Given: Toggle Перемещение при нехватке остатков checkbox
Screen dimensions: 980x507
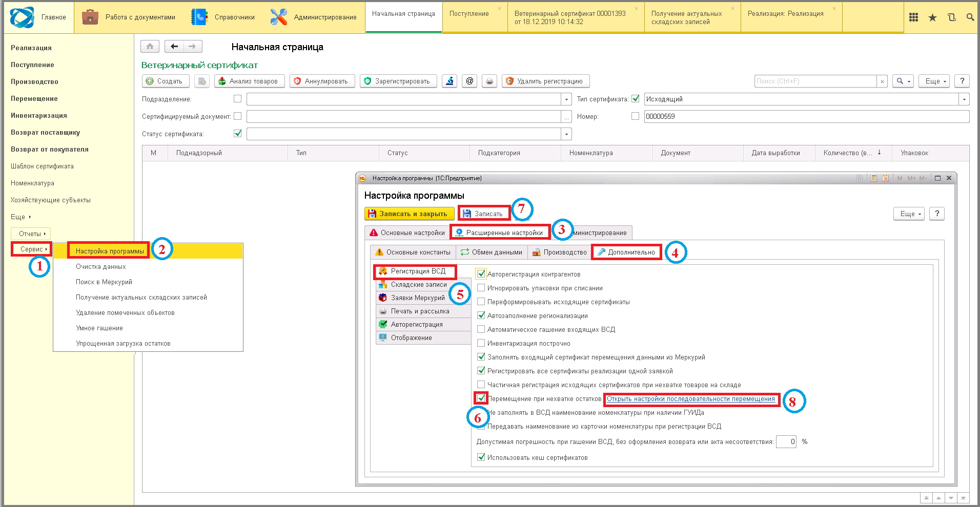Looking at the screenshot, I should pyautogui.click(x=481, y=398).
